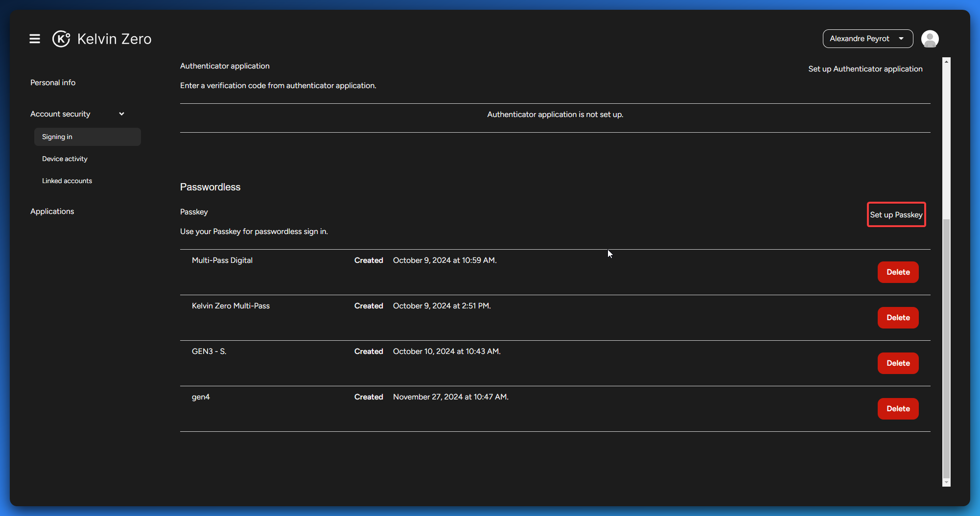This screenshot has height=516, width=980.
Task: Click Set up Authenticator application link
Action: (x=865, y=69)
